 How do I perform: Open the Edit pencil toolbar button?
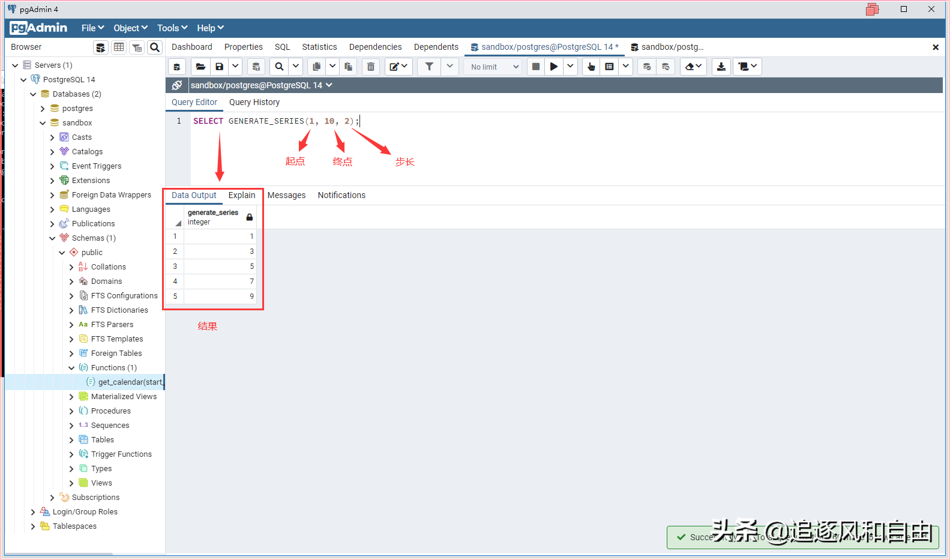click(398, 67)
